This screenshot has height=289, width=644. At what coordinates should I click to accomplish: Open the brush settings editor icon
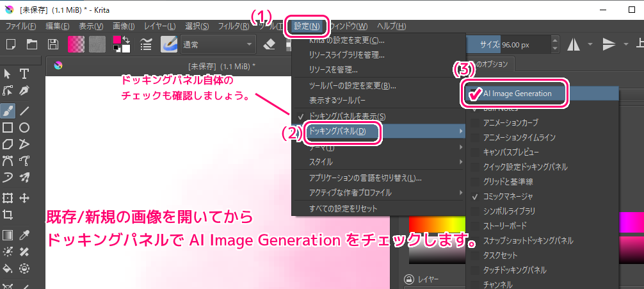145,44
